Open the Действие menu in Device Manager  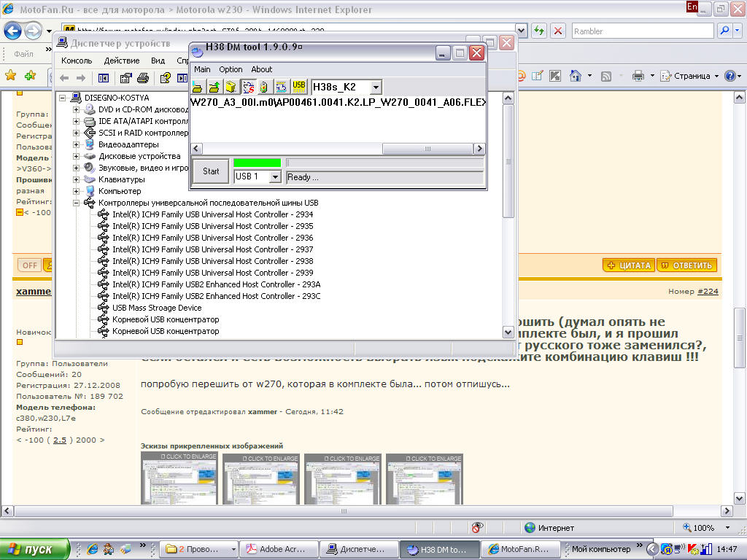tap(122, 61)
